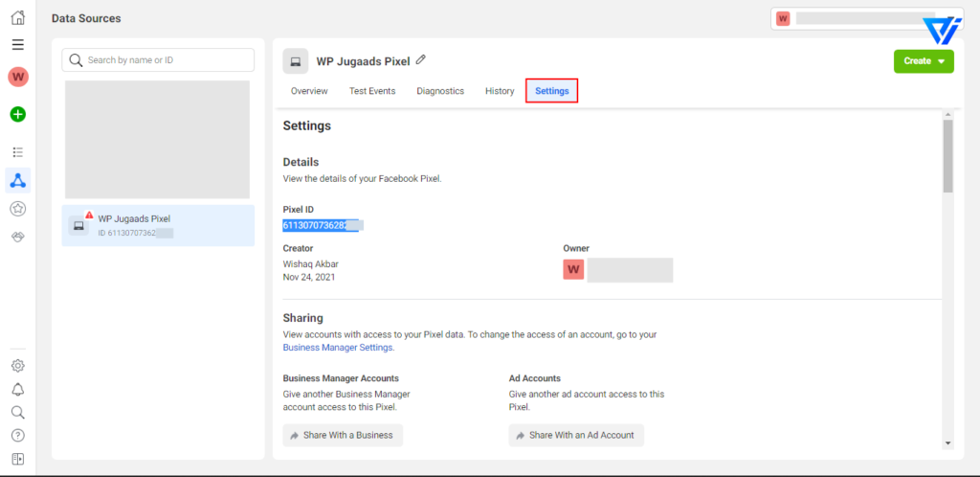Click the creator name Wishaq Akbar
The height and width of the screenshot is (477, 980).
pos(311,263)
